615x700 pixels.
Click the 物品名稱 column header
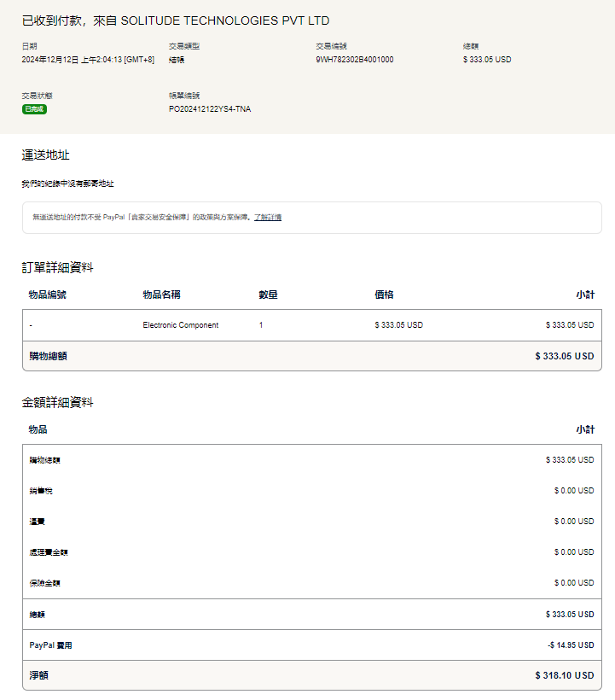[161, 295]
